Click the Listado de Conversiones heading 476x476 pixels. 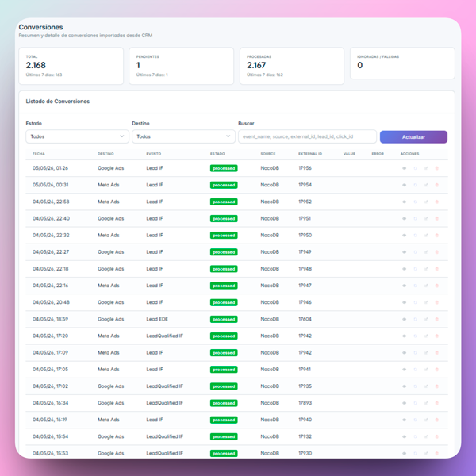57,102
